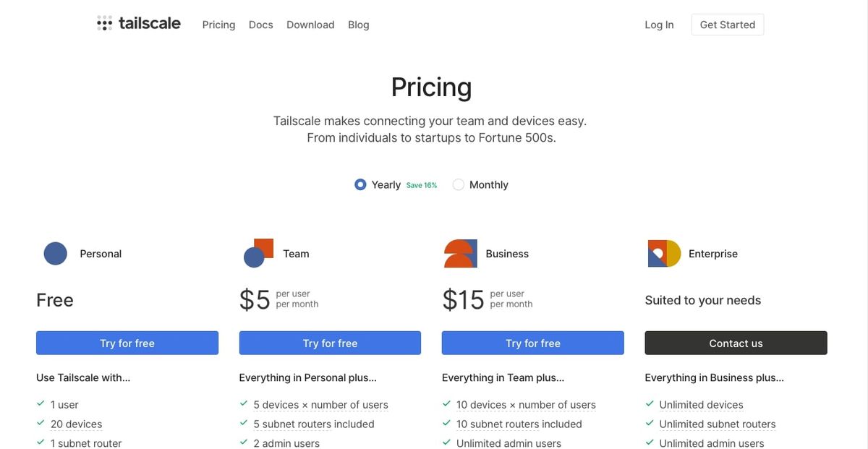The height and width of the screenshot is (449, 868).
Task: Click the checkmark beside "2 admin users"
Action: click(243, 441)
